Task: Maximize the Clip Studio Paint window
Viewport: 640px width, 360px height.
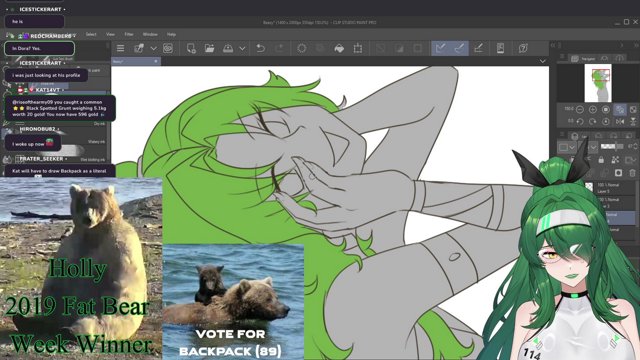Action: coord(627,22)
